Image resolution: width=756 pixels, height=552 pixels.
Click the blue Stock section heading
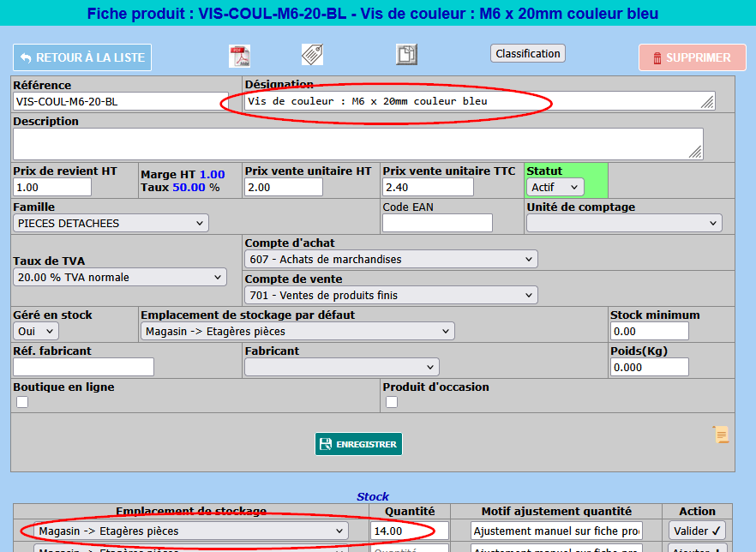(x=373, y=496)
